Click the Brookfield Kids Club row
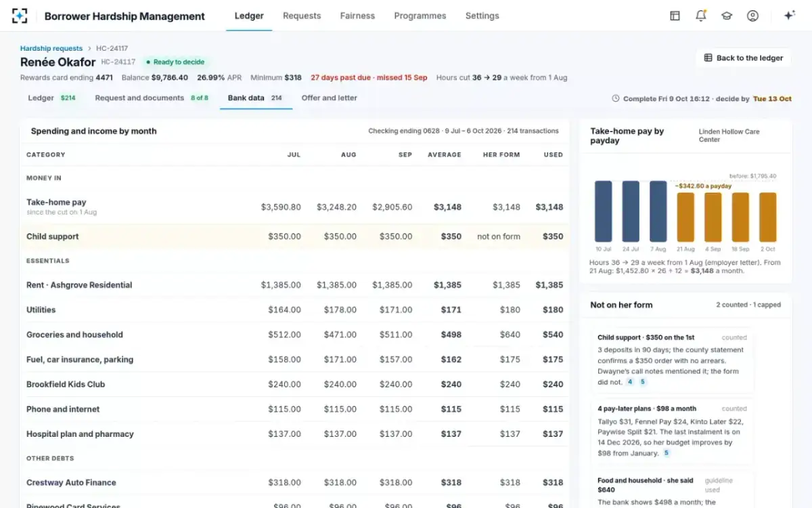Screen dimensions: 812x508 [x=295, y=384]
